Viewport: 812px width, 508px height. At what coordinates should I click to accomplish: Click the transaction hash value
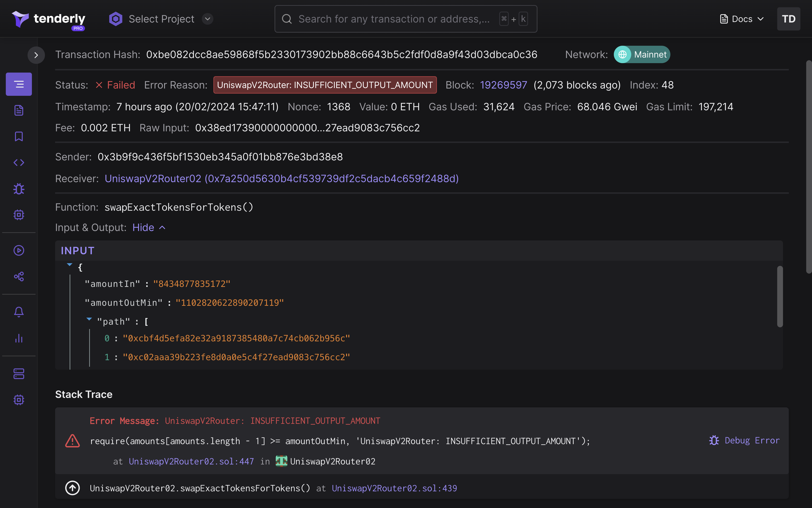(341, 54)
